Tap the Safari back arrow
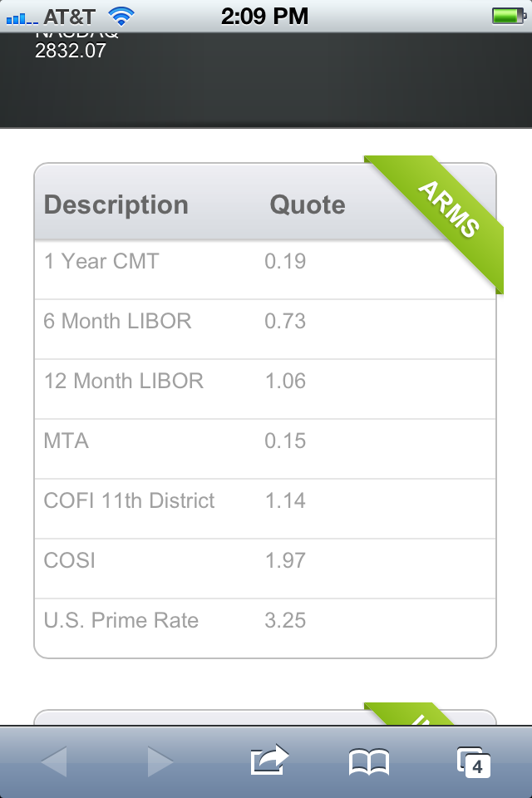This screenshot has height=798, width=532. pos(54,761)
